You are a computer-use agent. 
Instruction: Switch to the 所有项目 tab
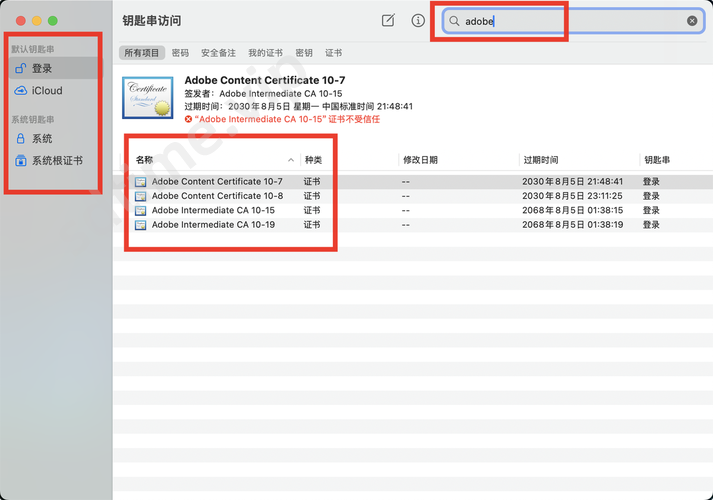[x=142, y=53]
